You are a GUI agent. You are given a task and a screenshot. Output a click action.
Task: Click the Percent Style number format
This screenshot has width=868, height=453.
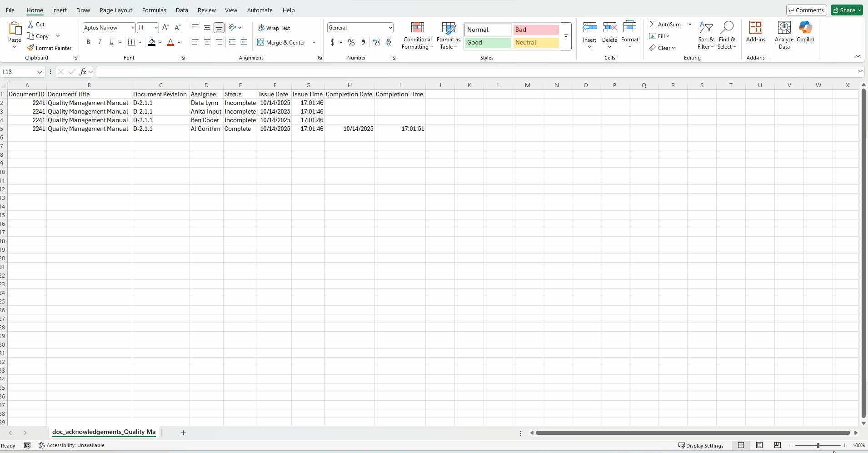click(351, 42)
